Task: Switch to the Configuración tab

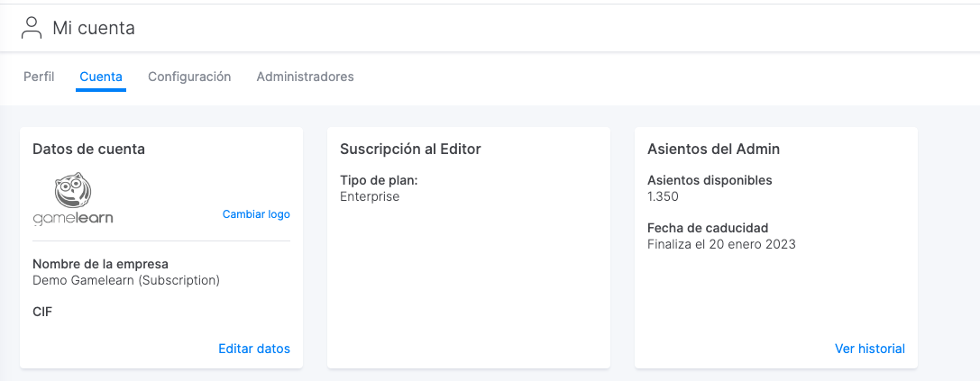Action: (x=189, y=77)
